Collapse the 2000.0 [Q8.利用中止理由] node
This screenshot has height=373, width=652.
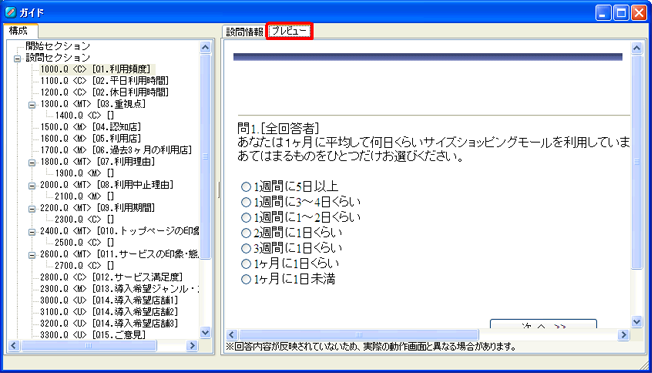(x=32, y=186)
